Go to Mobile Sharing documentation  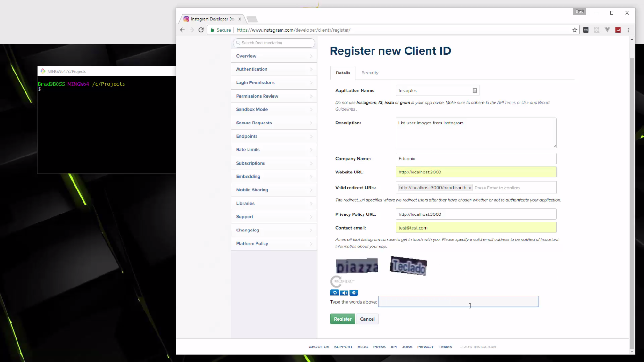[274, 190]
